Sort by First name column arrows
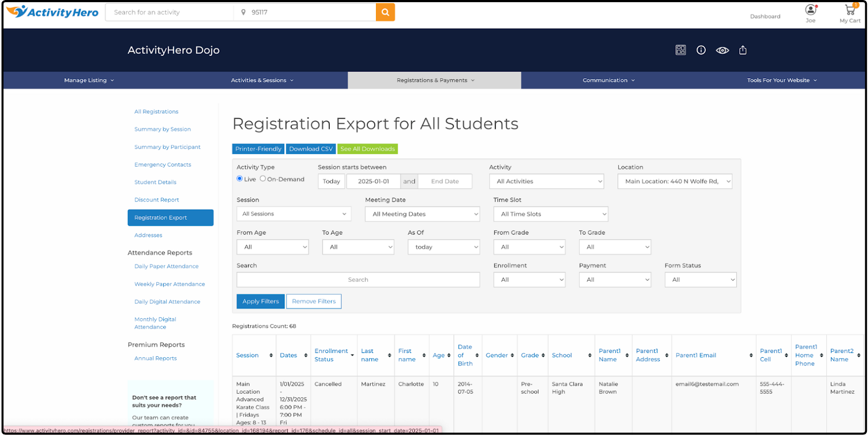This screenshot has width=868, height=436. pyautogui.click(x=424, y=355)
